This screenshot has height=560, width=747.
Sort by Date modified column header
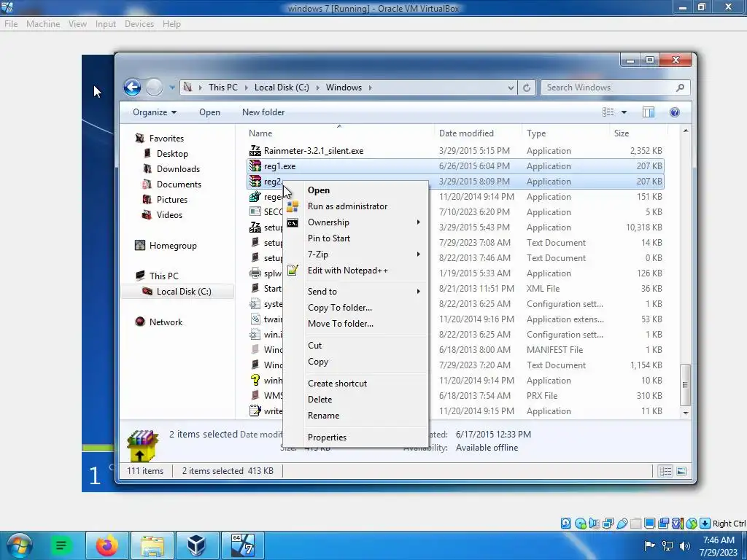tap(466, 133)
